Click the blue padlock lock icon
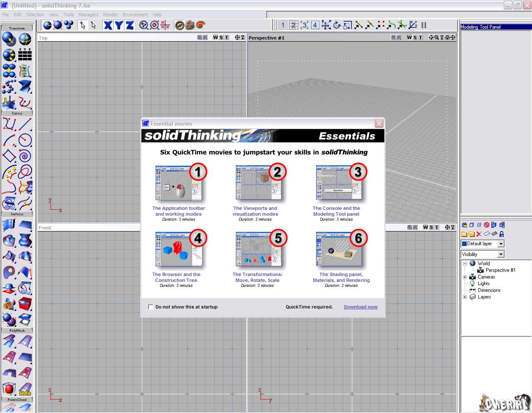 [501, 234]
